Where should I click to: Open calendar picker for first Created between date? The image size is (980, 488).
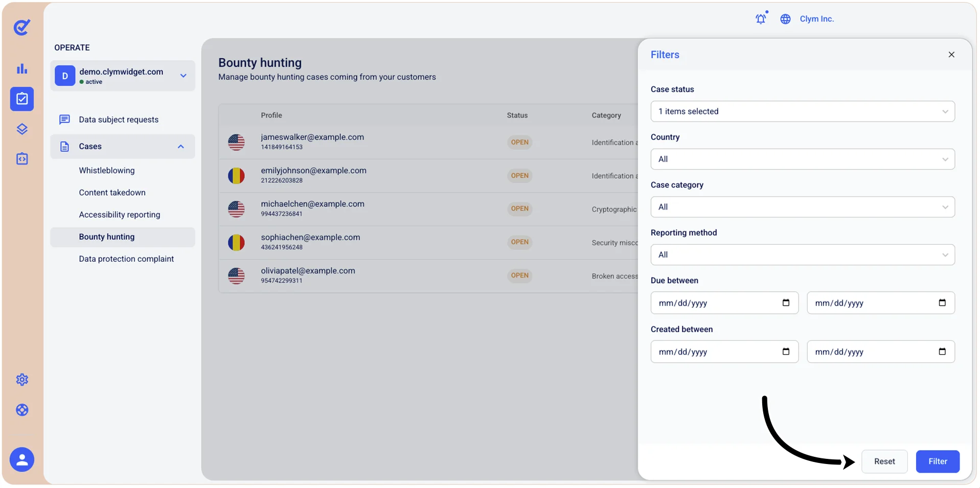click(x=786, y=351)
